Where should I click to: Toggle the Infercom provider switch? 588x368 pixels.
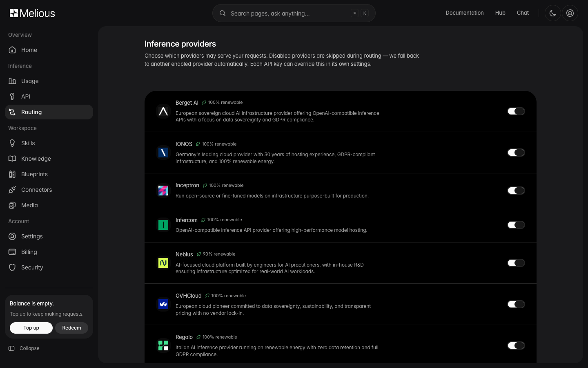point(516,225)
